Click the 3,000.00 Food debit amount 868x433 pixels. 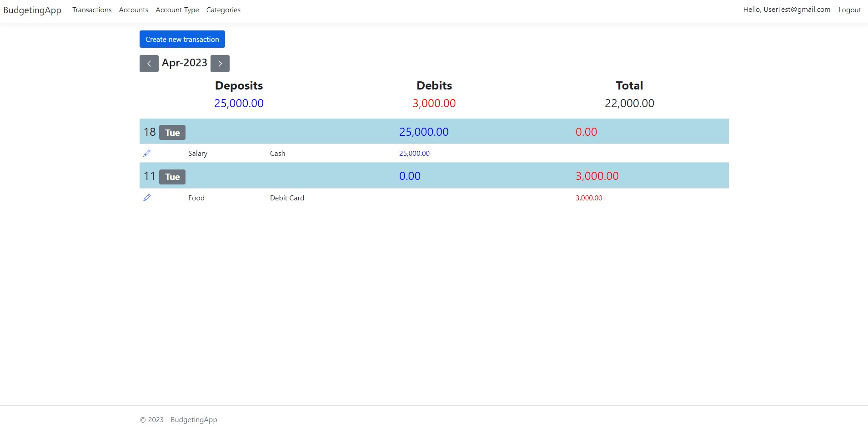[588, 198]
